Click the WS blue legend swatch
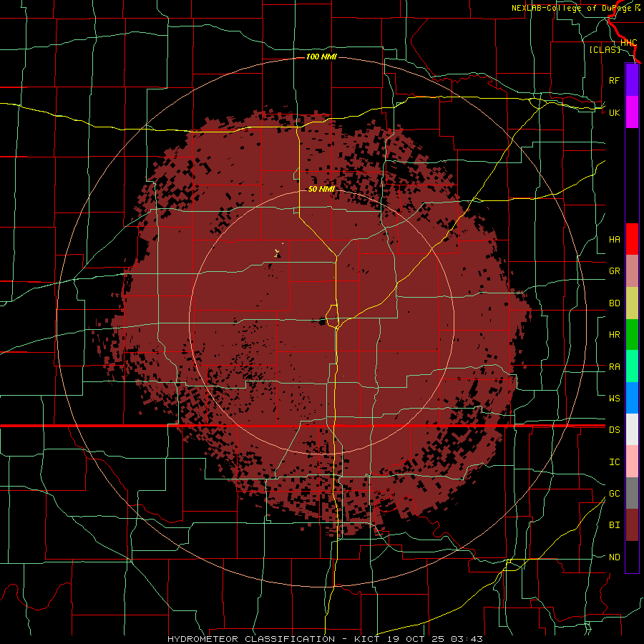Image resolution: width=644 pixels, height=644 pixels. point(632,398)
